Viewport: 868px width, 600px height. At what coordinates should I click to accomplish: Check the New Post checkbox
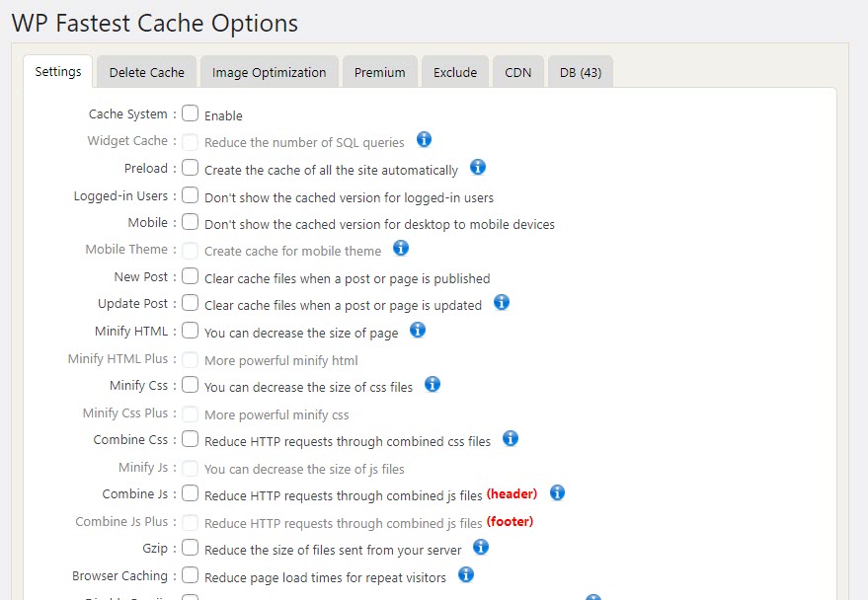(x=191, y=276)
